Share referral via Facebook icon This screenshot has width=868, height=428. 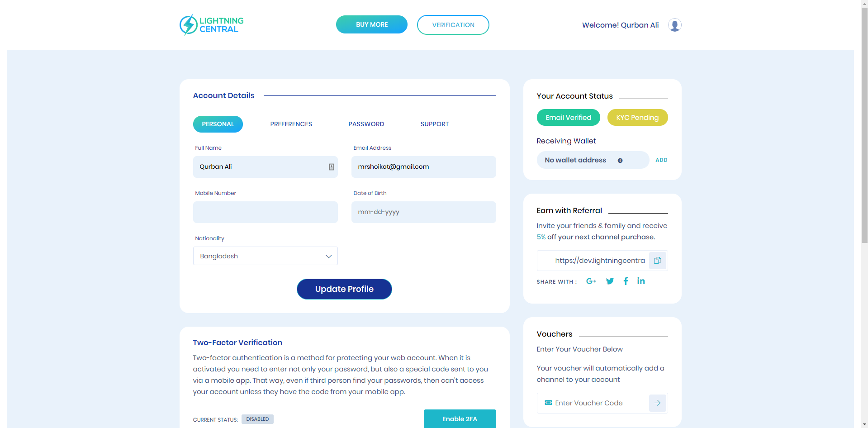click(x=626, y=281)
